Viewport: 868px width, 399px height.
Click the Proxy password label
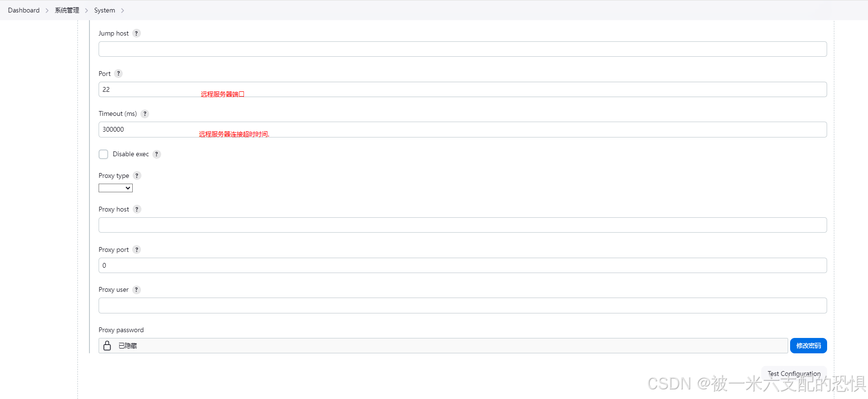point(121,330)
